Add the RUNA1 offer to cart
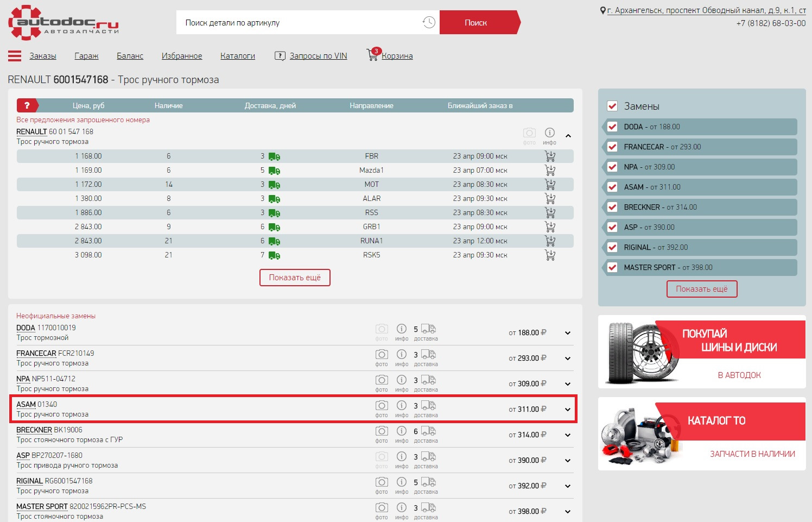Screen dimensions: 812x522 pos(550,241)
